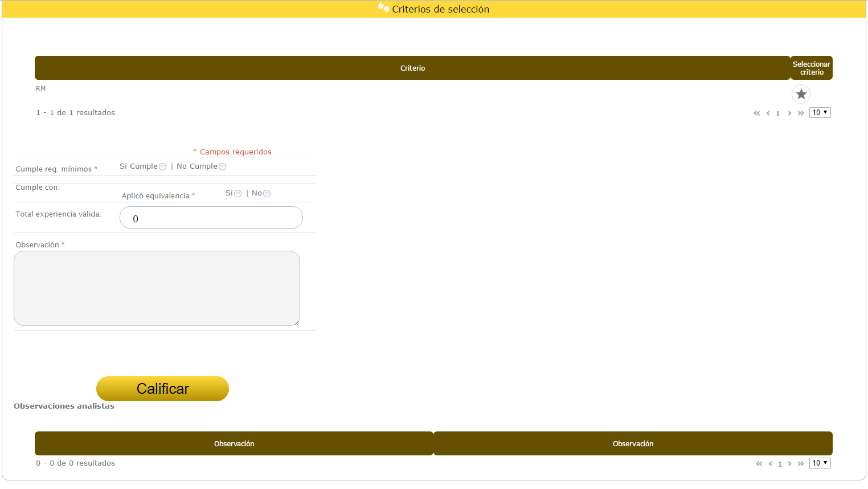The height and width of the screenshot is (489, 868).
Task: Open the observations table rows-per-page dropdown
Action: [x=820, y=463]
